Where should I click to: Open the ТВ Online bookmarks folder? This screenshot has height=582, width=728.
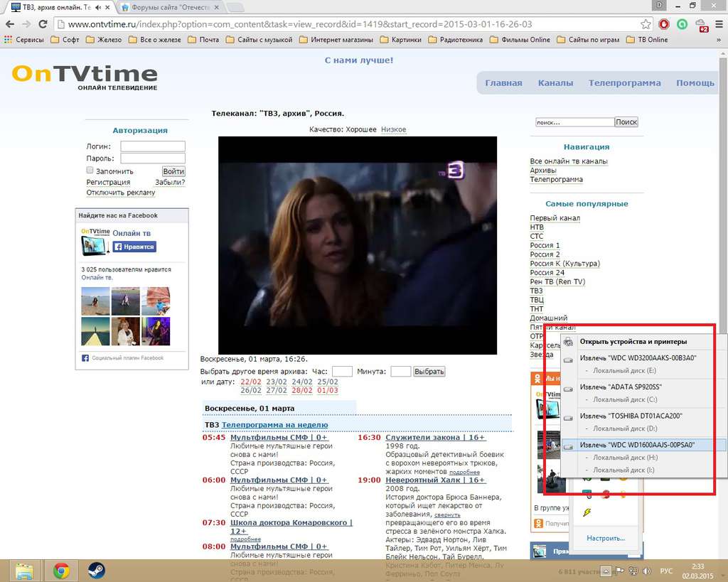click(x=647, y=40)
